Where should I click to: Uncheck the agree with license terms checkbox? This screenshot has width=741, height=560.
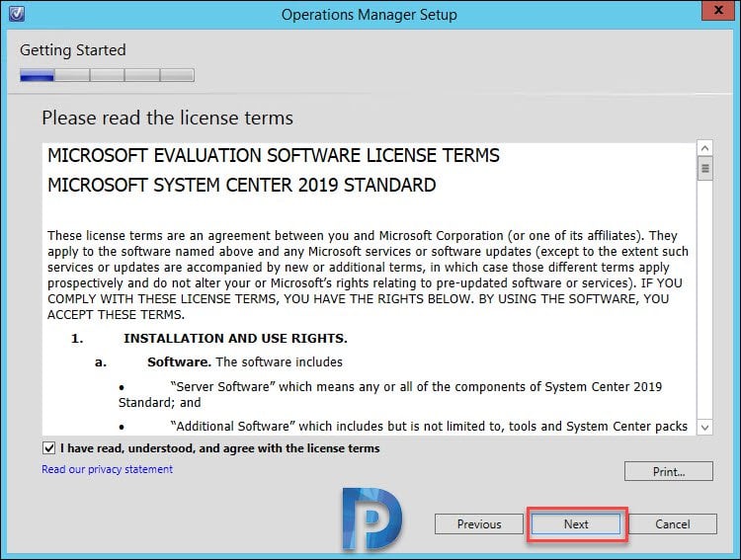pos(48,448)
